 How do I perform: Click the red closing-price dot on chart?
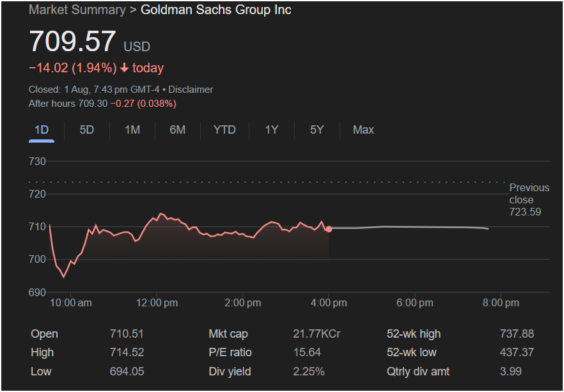coord(329,228)
